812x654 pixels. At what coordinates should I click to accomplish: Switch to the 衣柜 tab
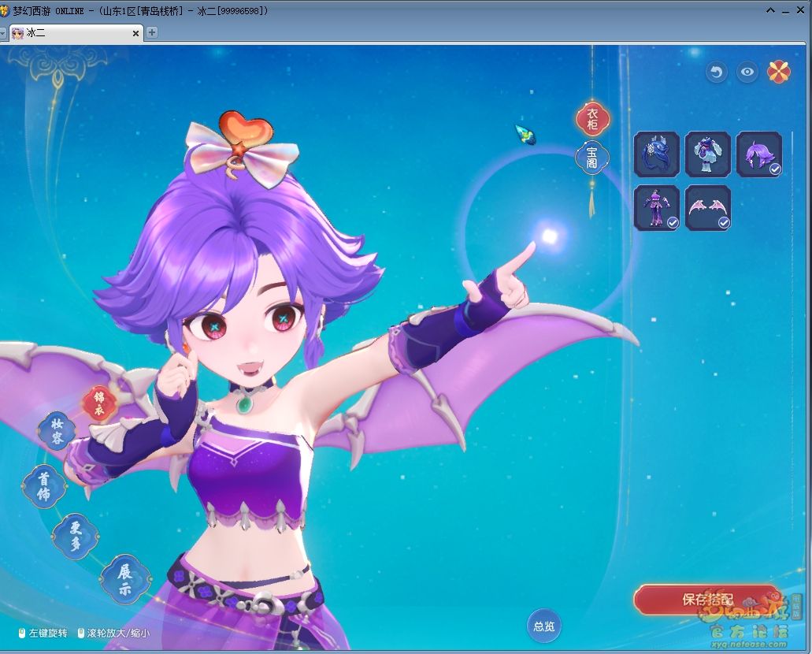pyautogui.click(x=592, y=119)
